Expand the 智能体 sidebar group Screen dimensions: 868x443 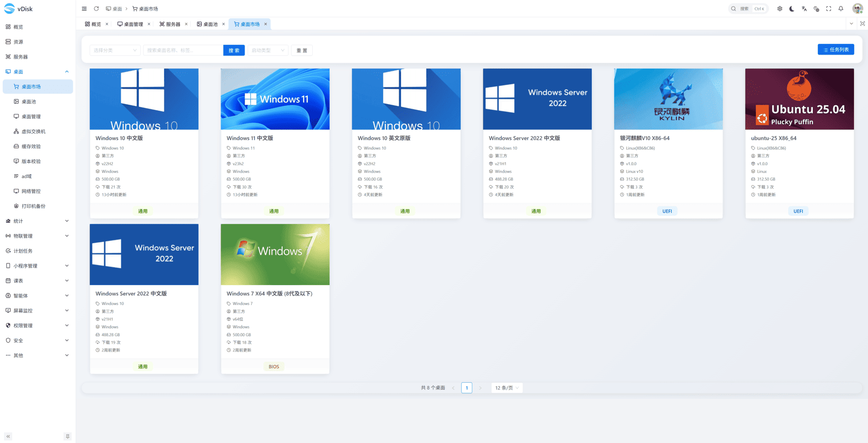38,295
